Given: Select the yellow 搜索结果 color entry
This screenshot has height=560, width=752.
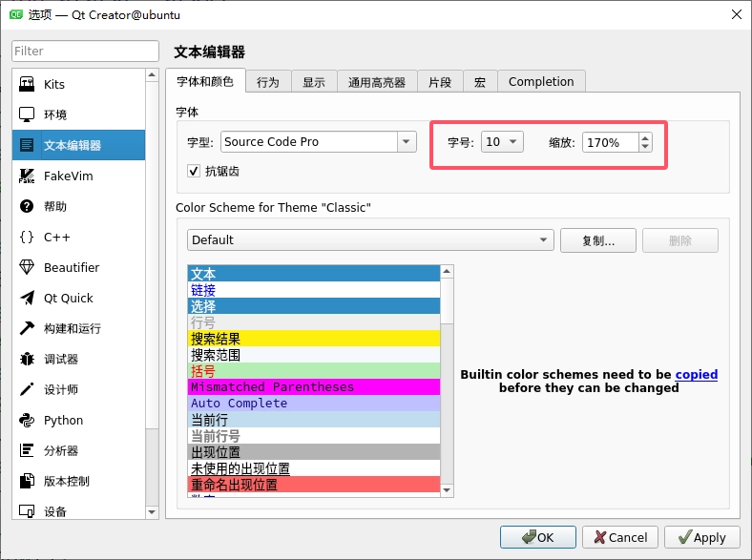Looking at the screenshot, I should coord(314,339).
